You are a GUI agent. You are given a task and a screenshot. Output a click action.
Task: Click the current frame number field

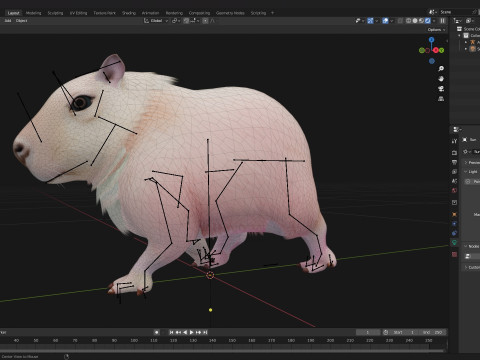(368, 332)
